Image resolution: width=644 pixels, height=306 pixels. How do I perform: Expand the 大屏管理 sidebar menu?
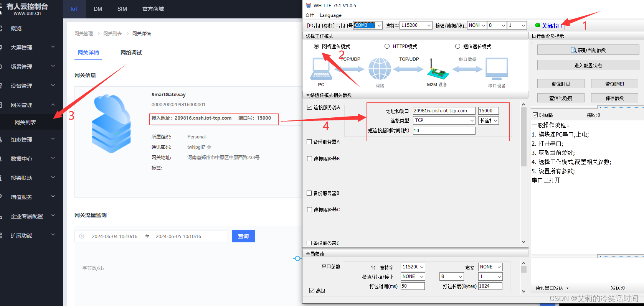31,47
